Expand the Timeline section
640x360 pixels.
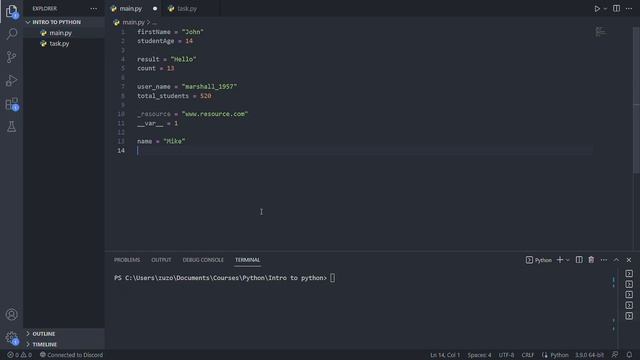(64, 344)
